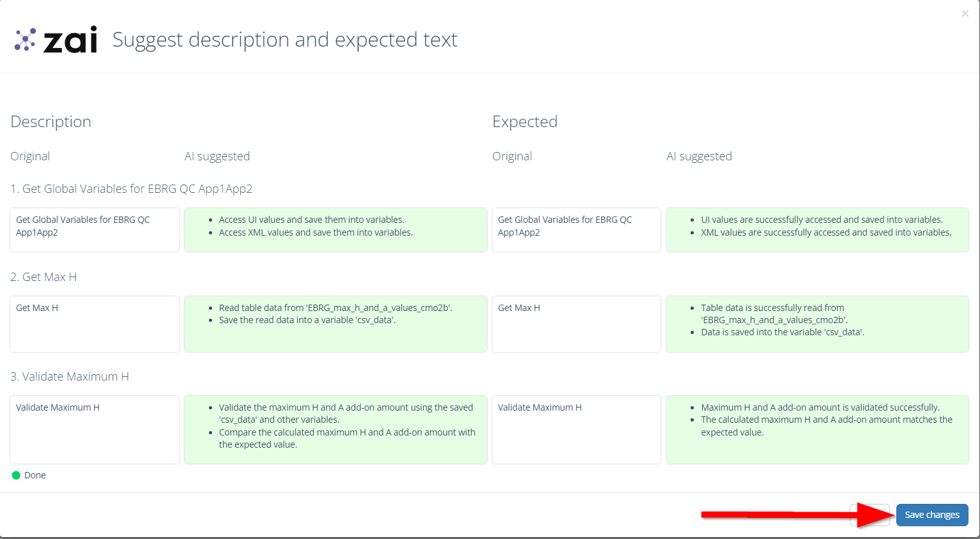The image size is (980, 539).
Task: Pick AI suggested expected text 'validated successfully'
Action: [817, 430]
